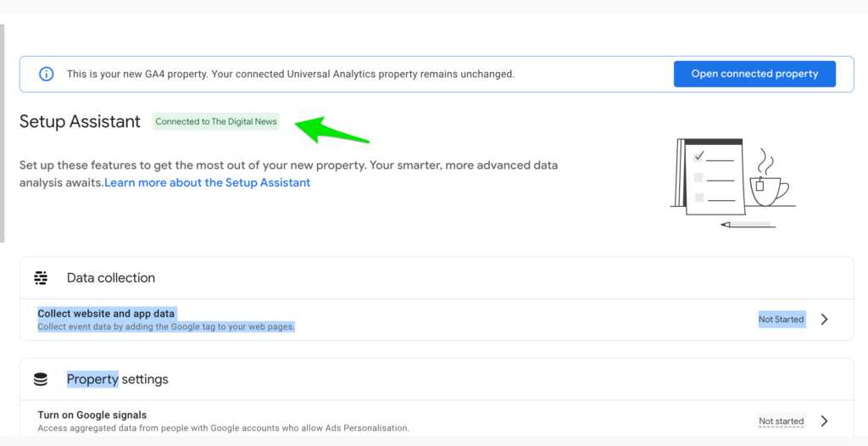
Task: Click the Not Started status for website data
Action: point(781,319)
